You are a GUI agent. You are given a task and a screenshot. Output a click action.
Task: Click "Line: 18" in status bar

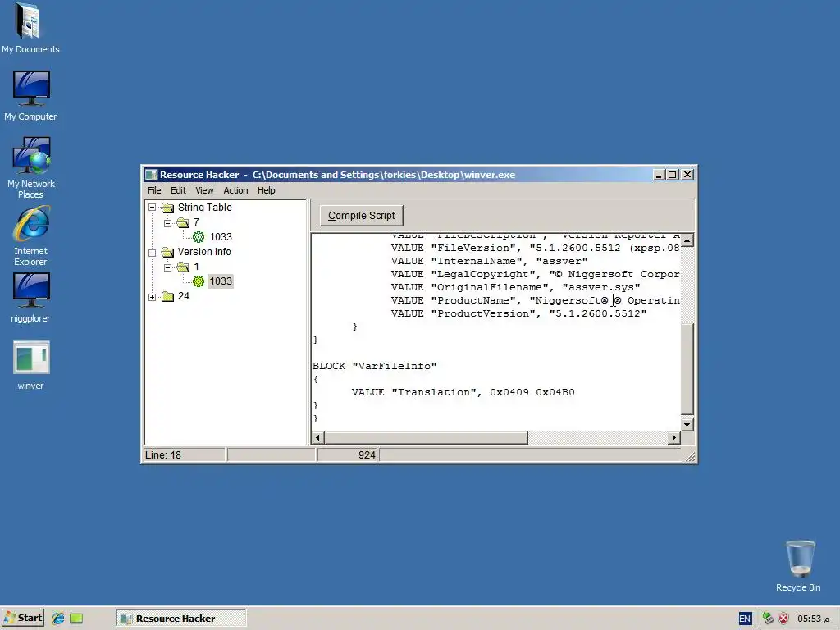point(163,454)
